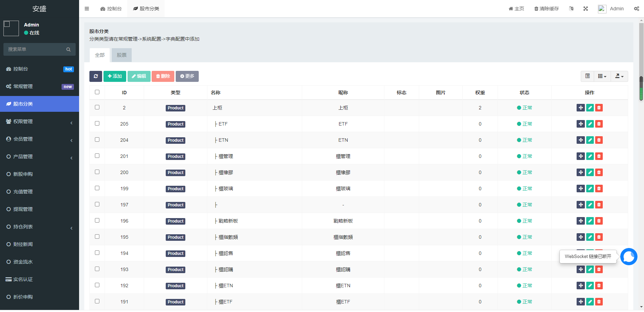Click the refresh table icon button
This screenshot has height=312, width=644.
click(96, 76)
